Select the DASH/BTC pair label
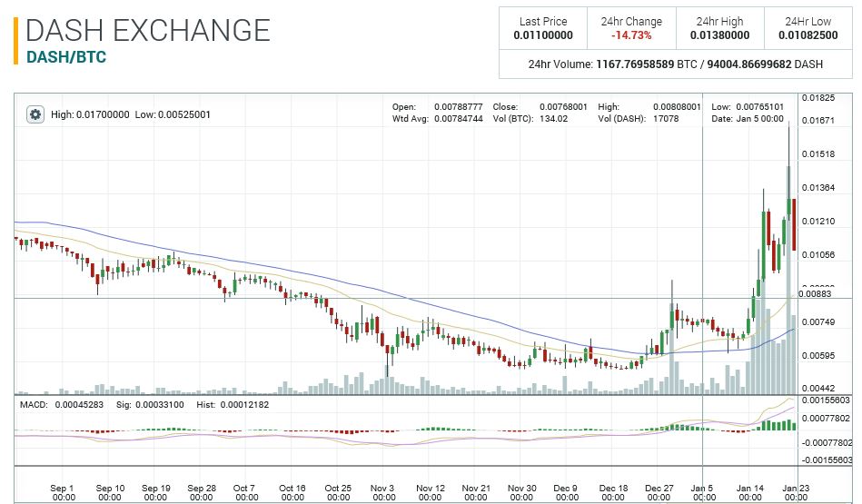 pyautogui.click(x=66, y=57)
